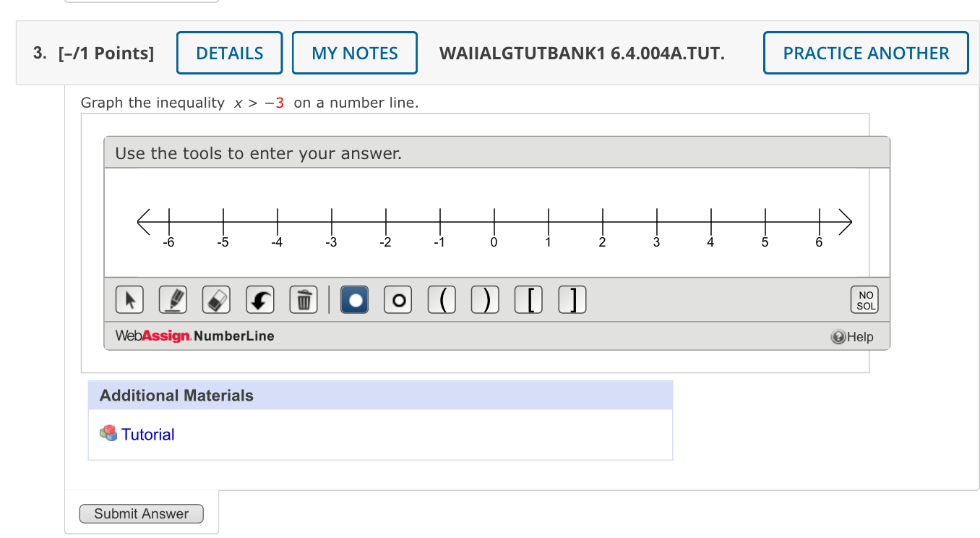The image size is (980, 538).
Task: Click PRACTICE ANOTHER
Action: point(866,53)
